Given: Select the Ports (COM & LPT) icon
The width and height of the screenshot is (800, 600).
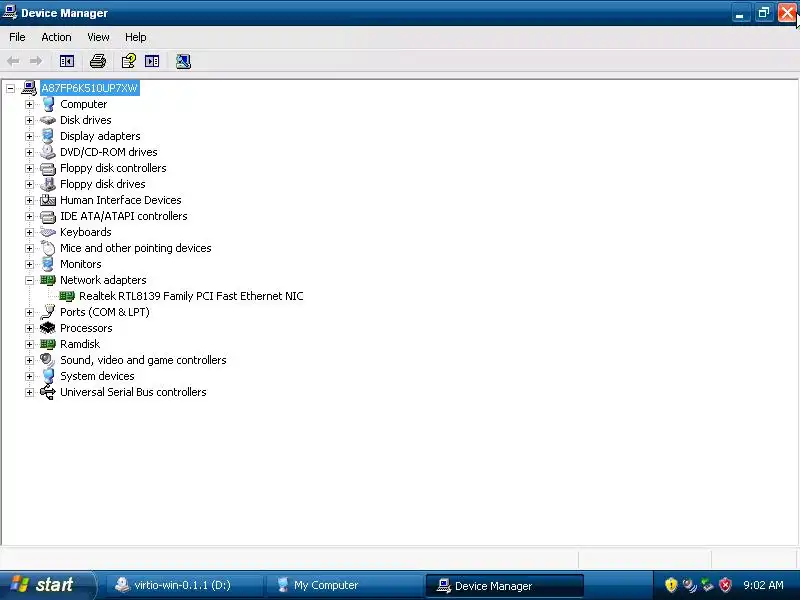Looking at the screenshot, I should pyautogui.click(x=48, y=312).
